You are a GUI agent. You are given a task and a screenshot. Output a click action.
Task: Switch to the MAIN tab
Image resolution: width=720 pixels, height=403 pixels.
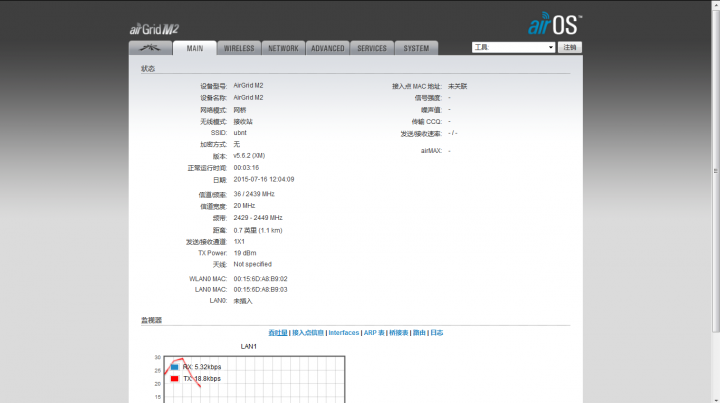click(x=195, y=48)
